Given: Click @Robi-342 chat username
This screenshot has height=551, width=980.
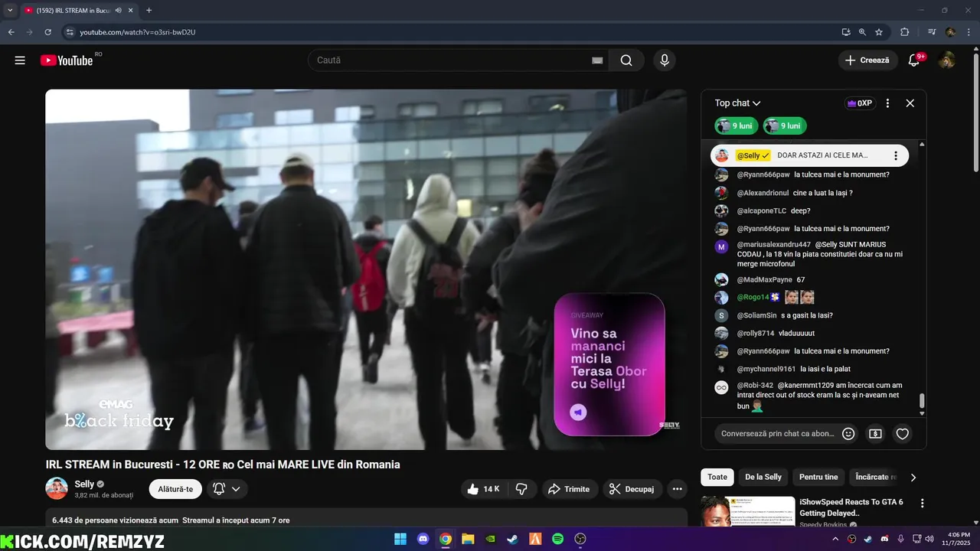Looking at the screenshot, I should pyautogui.click(x=755, y=386).
